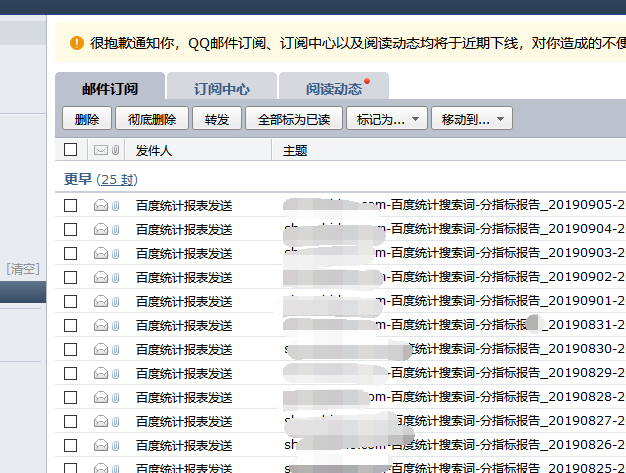Image resolution: width=626 pixels, height=473 pixels.
Task: Check the box for the 20190827 report mail
Action: [x=71, y=422]
